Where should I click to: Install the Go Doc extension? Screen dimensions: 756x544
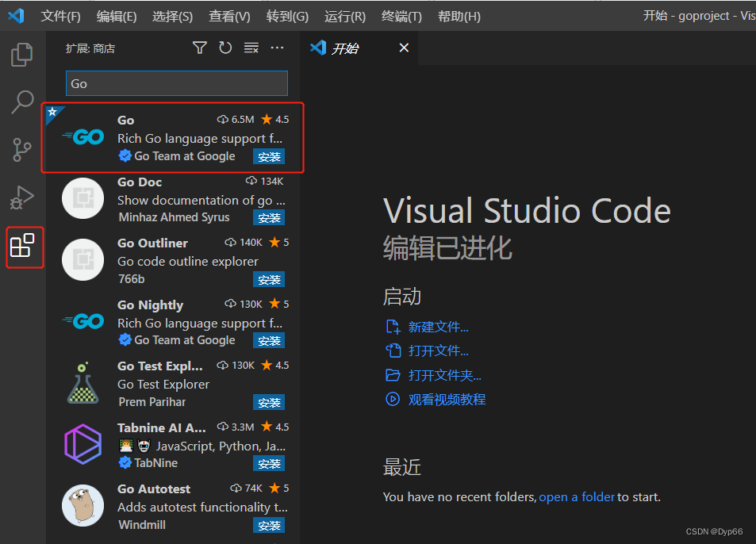click(269, 218)
